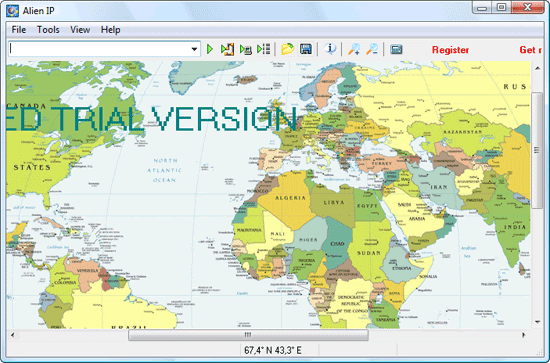
Task: Maximize the Alien IP window
Action: click(x=502, y=7)
